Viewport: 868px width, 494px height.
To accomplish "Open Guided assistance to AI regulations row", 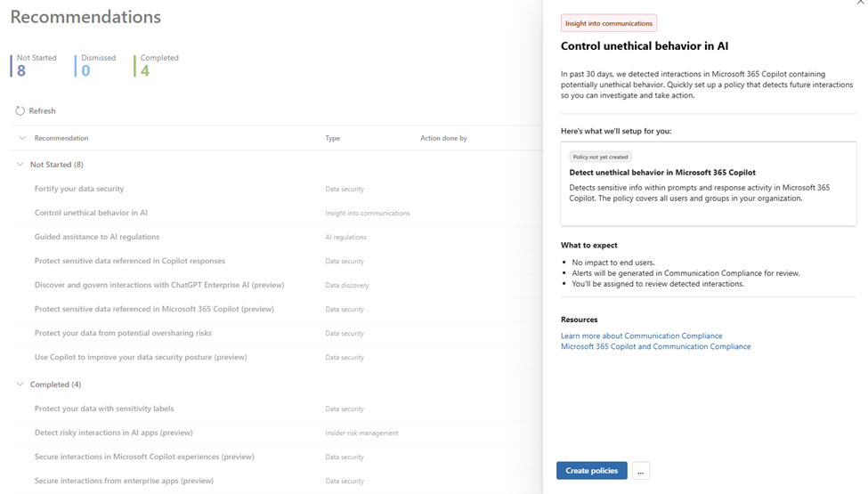I will 97,237.
